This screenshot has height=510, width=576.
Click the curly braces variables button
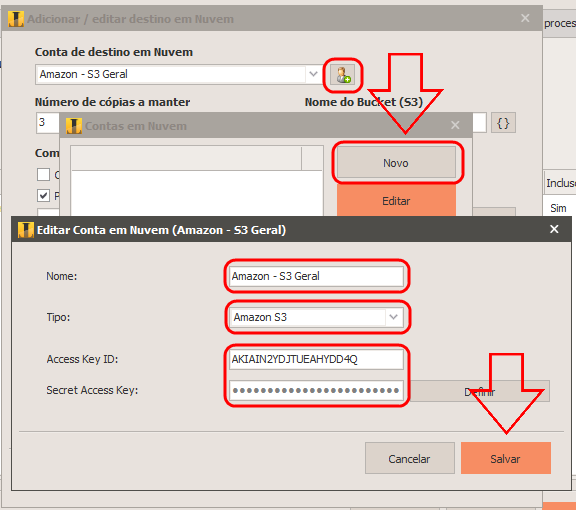[503, 123]
